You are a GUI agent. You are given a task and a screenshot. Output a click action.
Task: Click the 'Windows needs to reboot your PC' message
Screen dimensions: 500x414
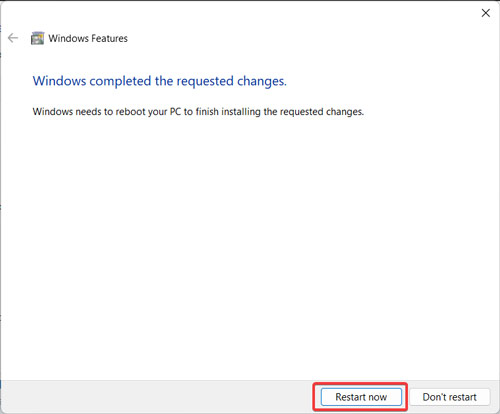point(198,111)
